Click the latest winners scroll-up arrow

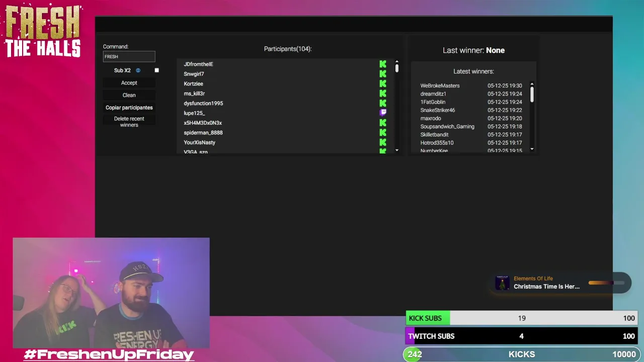[532, 84]
